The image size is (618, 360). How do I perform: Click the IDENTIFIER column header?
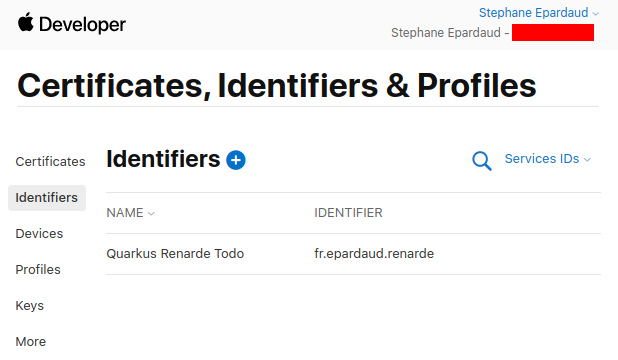348,213
